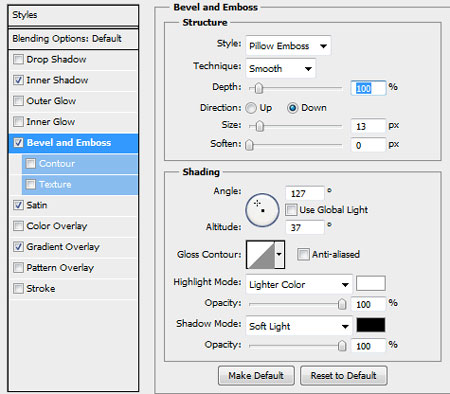Click the Angle dial light direction control
Screen dimensions: 450x394
point(262,210)
